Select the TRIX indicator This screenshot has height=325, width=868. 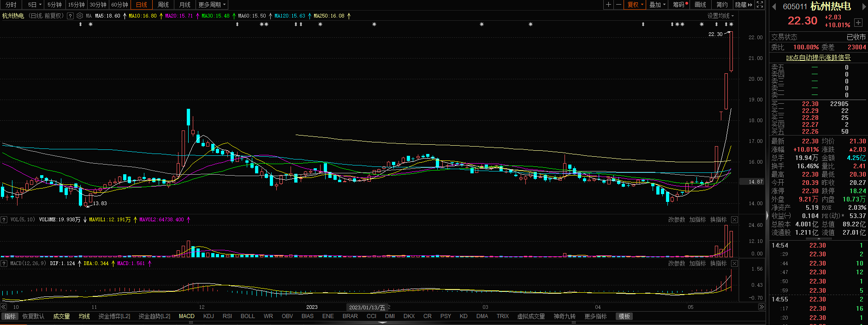[x=503, y=316]
